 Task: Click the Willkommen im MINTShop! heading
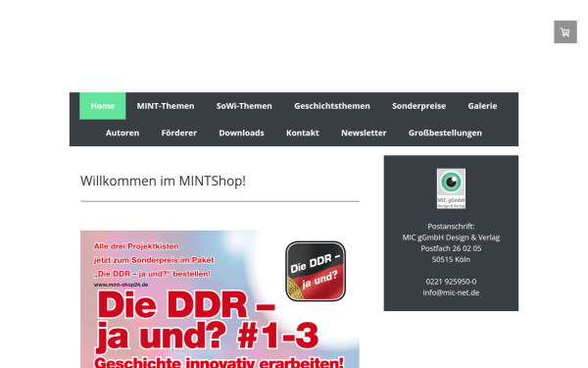point(163,181)
